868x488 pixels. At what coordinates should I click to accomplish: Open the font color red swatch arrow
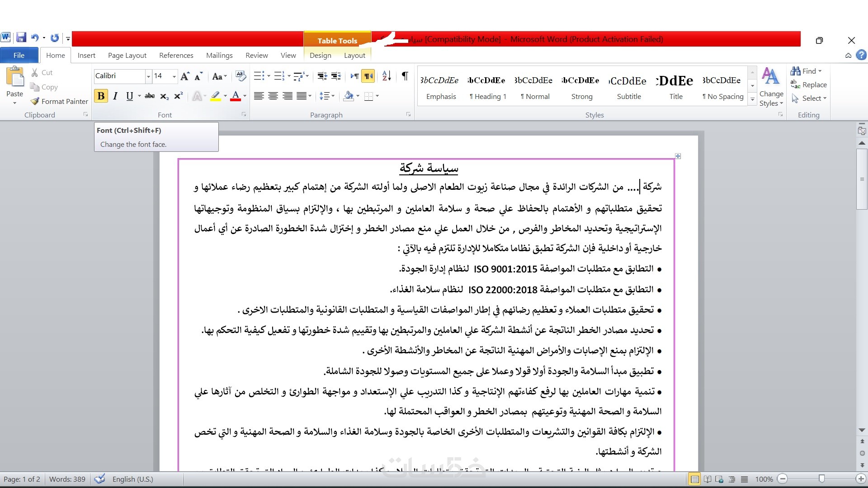245,96
